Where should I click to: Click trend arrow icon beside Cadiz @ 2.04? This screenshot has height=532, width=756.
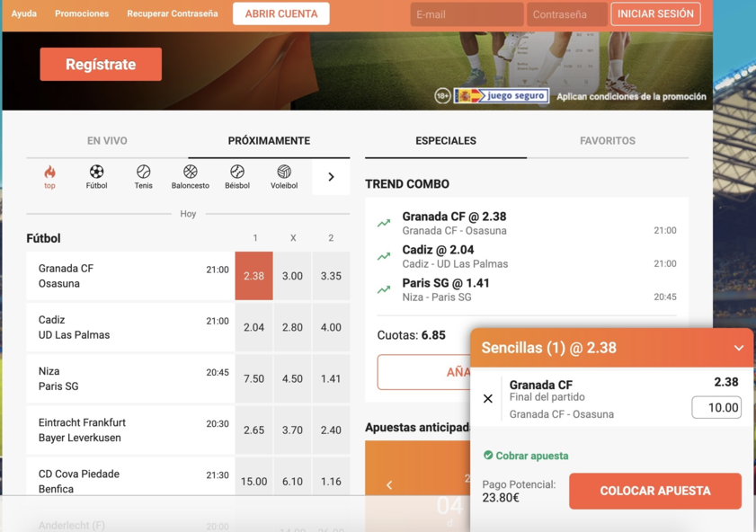coord(384,256)
